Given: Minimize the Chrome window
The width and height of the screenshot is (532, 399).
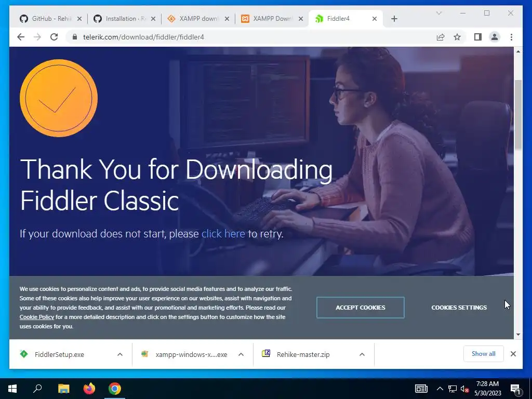Looking at the screenshot, I should 463,13.
